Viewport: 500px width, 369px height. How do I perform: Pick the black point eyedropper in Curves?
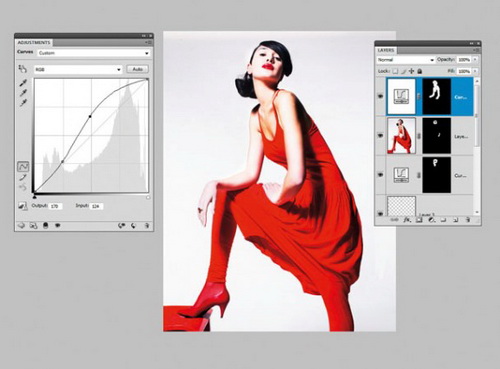[23, 83]
